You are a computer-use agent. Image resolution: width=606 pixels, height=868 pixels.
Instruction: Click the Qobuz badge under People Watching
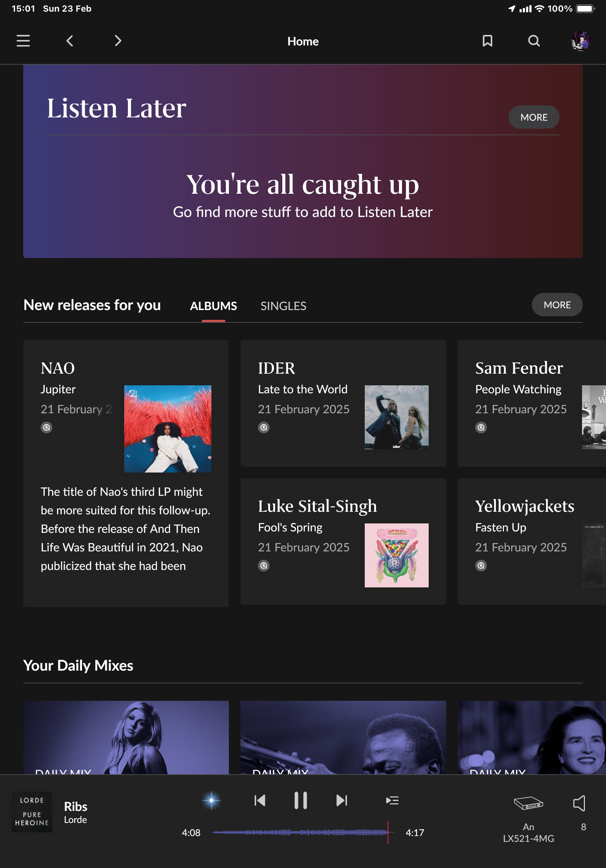click(481, 427)
